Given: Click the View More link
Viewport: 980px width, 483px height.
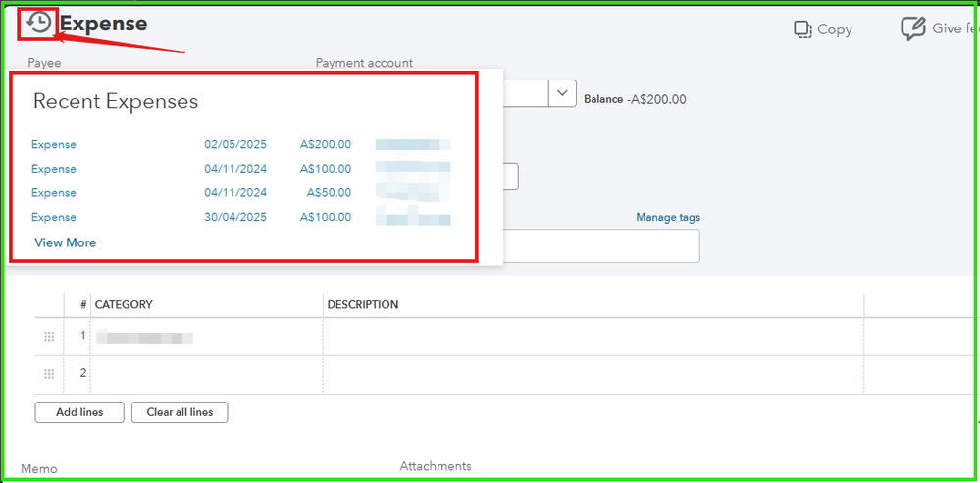Looking at the screenshot, I should (x=66, y=242).
